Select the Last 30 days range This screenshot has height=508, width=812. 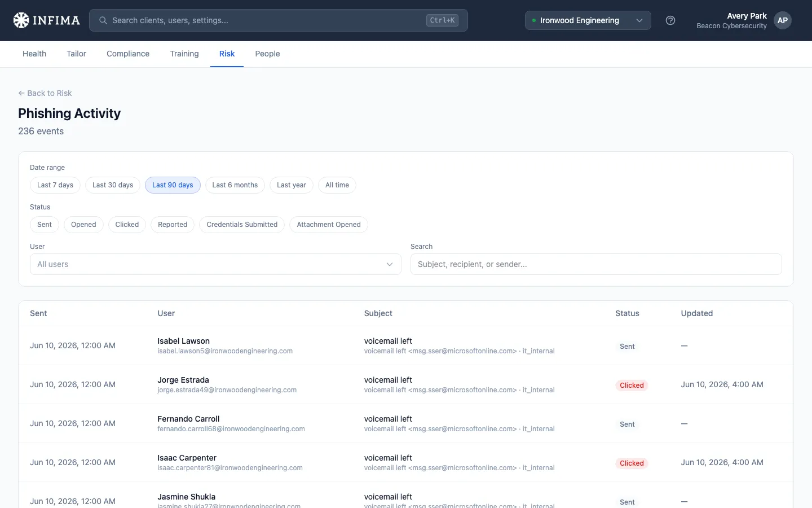click(x=113, y=185)
